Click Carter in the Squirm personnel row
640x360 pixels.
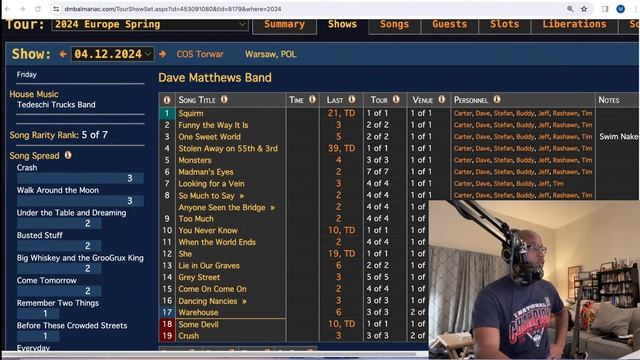(462, 113)
